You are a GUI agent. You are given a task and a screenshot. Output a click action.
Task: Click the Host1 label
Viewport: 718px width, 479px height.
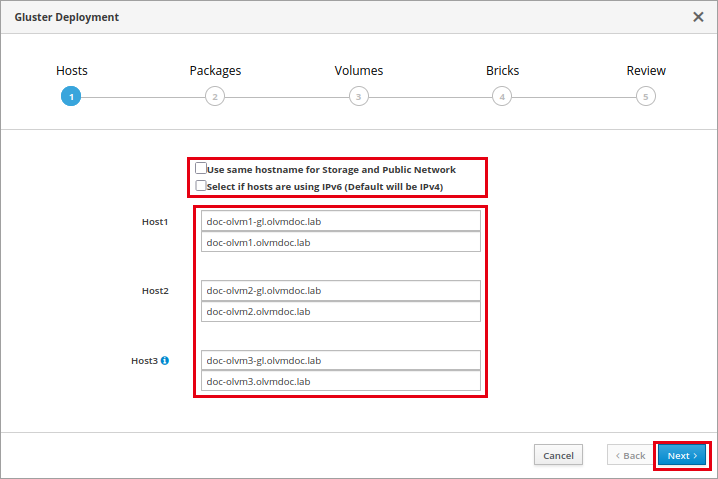coord(155,222)
